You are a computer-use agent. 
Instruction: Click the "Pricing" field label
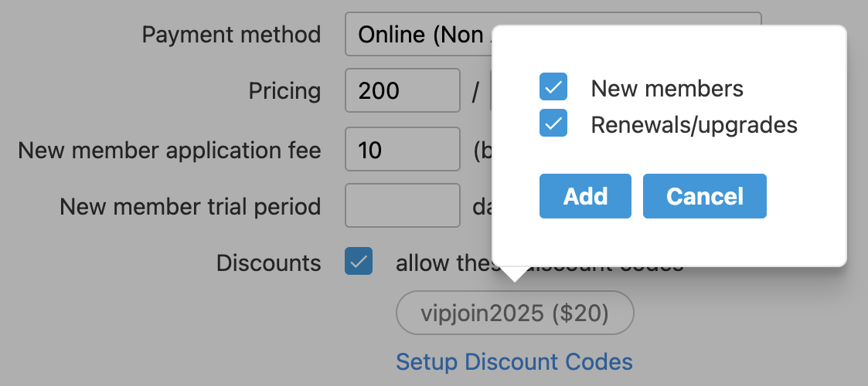tap(284, 91)
